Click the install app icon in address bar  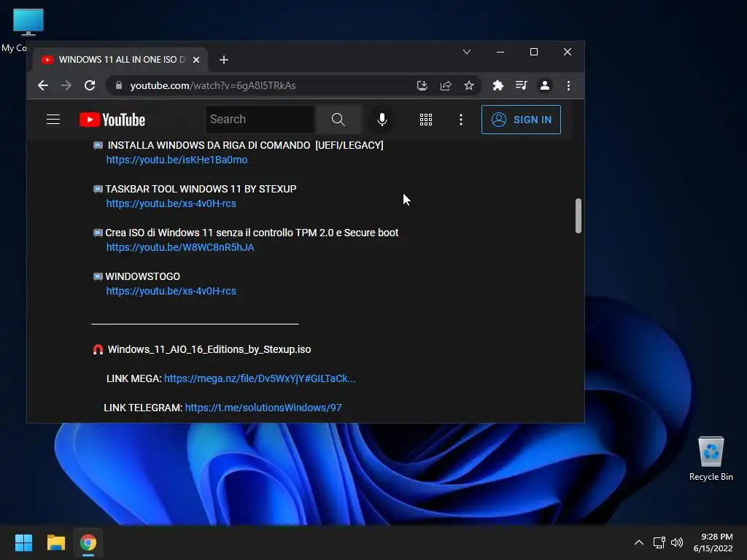422,85
